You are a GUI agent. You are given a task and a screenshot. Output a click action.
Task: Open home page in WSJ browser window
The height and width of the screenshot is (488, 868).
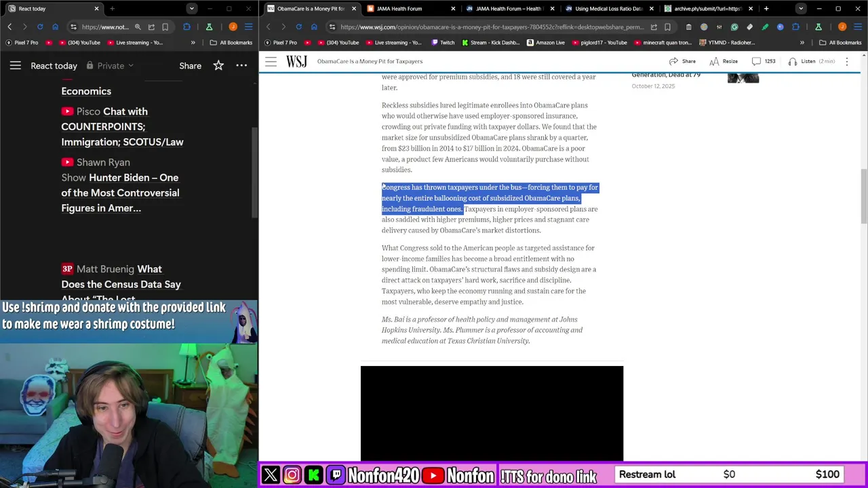click(x=314, y=26)
